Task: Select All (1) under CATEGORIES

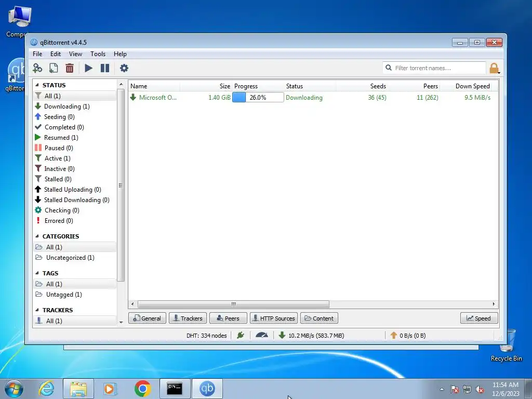Action: pyautogui.click(x=75, y=247)
